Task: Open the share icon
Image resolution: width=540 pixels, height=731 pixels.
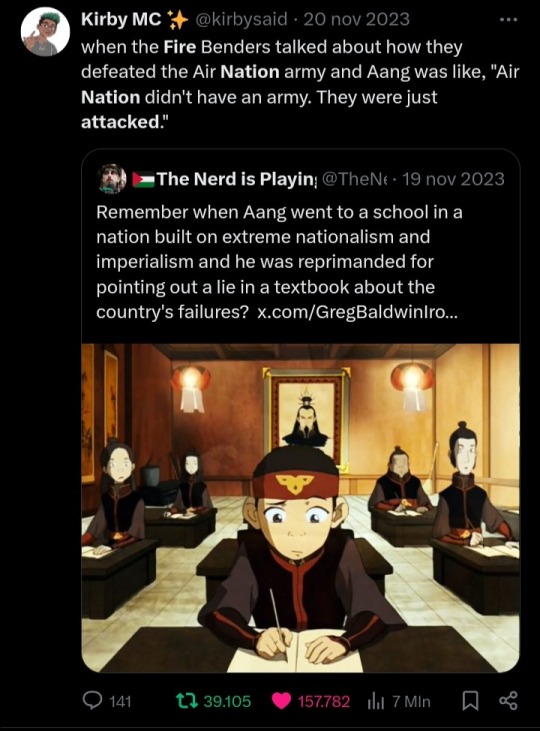Action: tap(508, 701)
